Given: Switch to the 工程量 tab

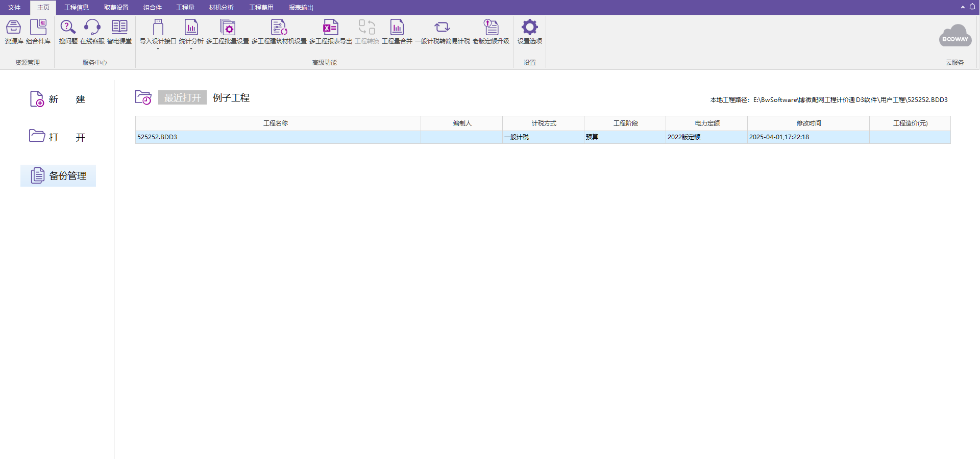Looking at the screenshot, I should click(185, 8).
